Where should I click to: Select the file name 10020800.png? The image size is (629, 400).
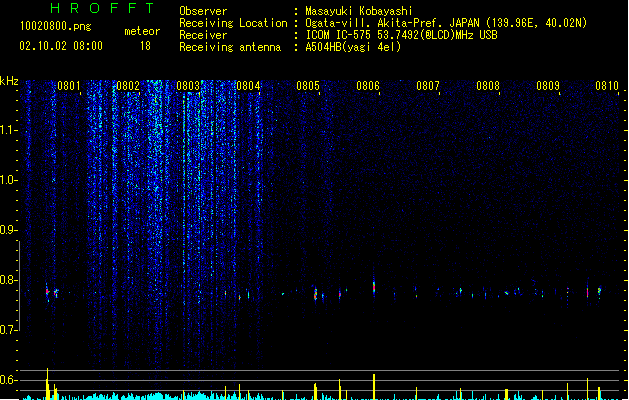click(x=56, y=26)
